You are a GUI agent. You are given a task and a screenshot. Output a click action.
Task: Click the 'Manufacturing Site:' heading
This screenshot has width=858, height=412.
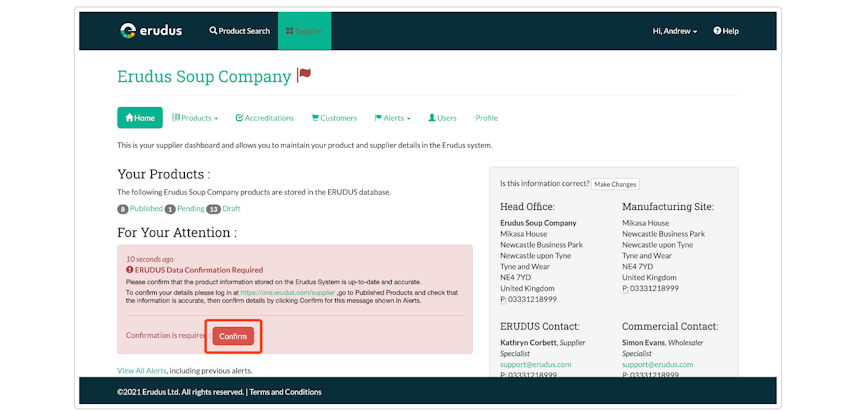point(668,206)
